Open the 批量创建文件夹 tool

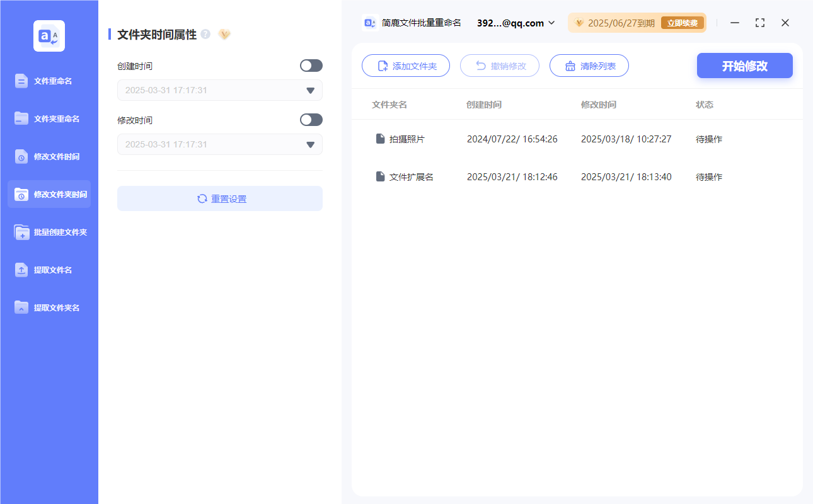(49, 232)
